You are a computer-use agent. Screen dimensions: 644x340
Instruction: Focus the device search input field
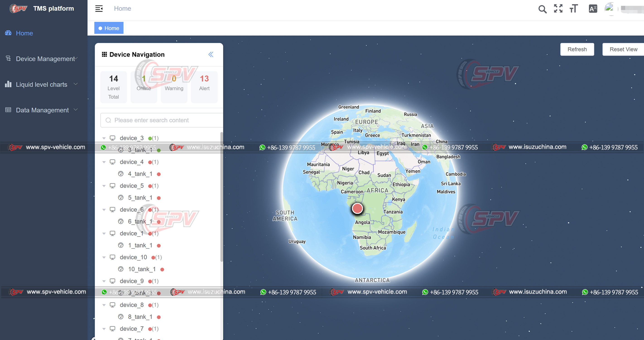pyautogui.click(x=162, y=120)
